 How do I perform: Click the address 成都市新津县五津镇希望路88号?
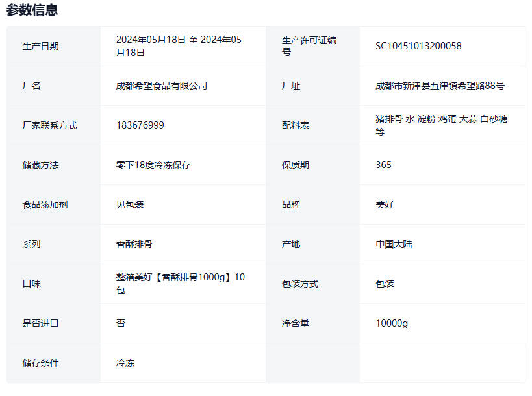440,86
